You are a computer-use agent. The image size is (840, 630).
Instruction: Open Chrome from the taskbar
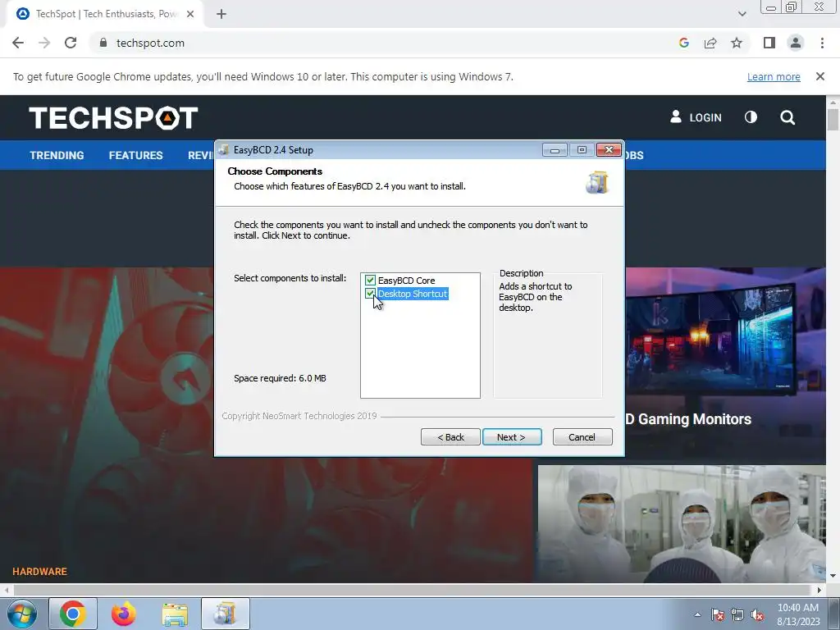pyautogui.click(x=73, y=614)
